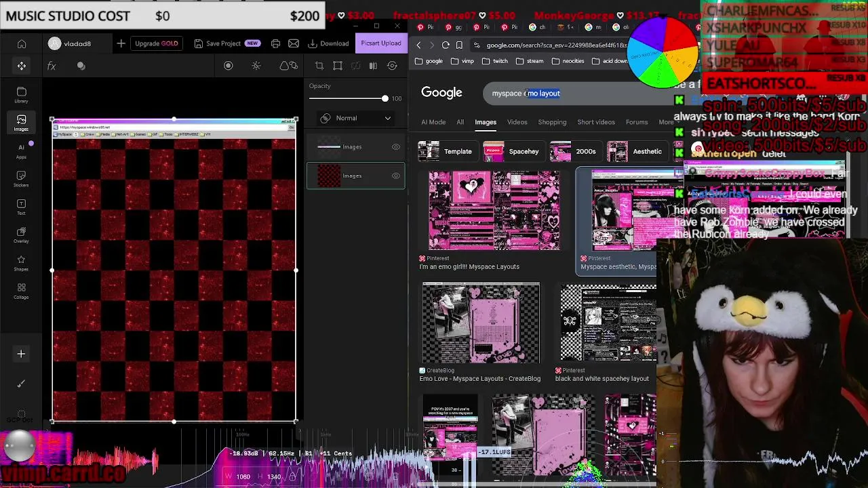Click the plus add button in sidebar
868x488 pixels.
21,354
